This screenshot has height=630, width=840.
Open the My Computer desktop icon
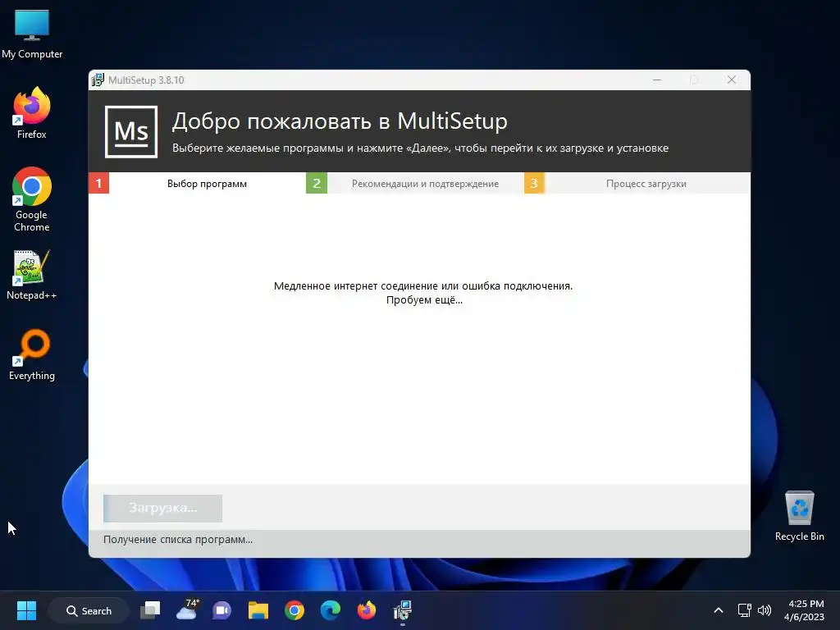[x=32, y=34]
